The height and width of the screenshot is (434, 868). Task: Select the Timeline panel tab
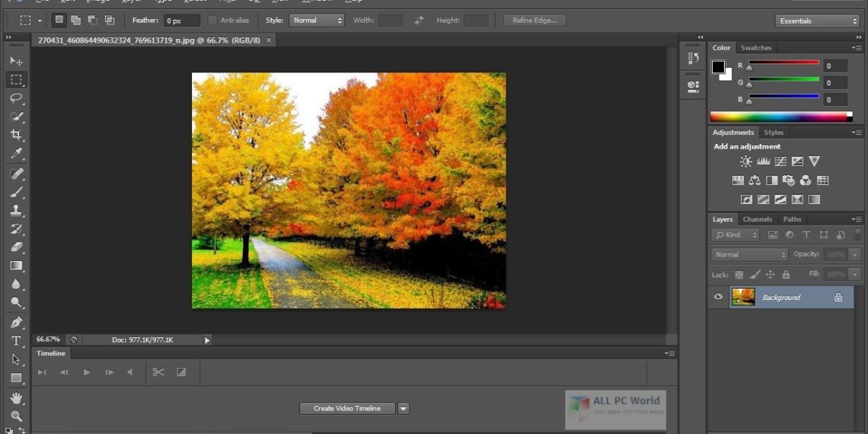pyautogui.click(x=51, y=353)
